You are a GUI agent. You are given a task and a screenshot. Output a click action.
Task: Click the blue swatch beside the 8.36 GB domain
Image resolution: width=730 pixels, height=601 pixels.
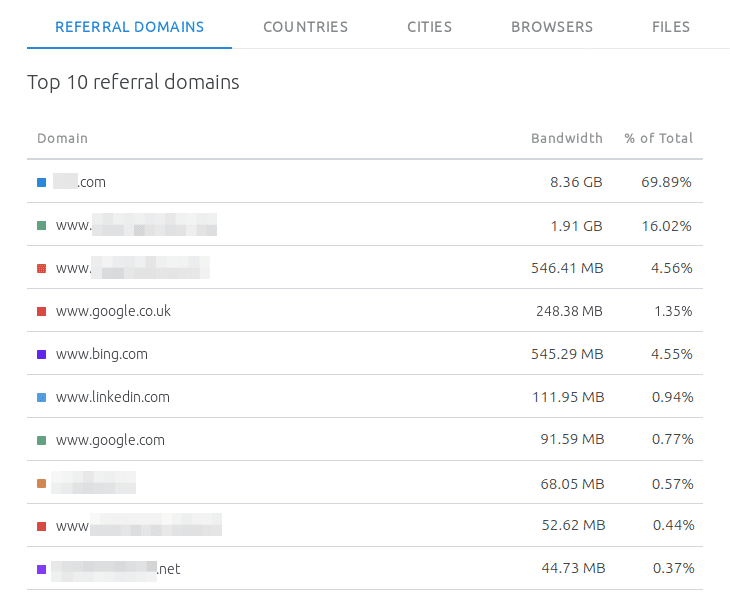[41, 182]
